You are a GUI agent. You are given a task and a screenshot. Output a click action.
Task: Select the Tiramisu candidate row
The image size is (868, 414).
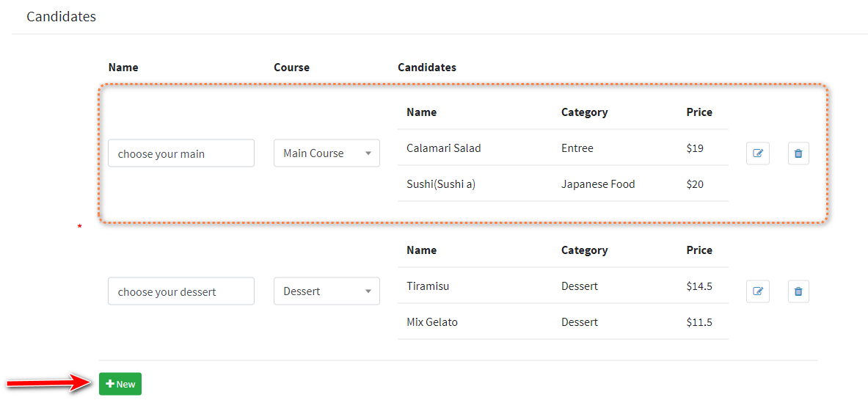click(x=563, y=286)
